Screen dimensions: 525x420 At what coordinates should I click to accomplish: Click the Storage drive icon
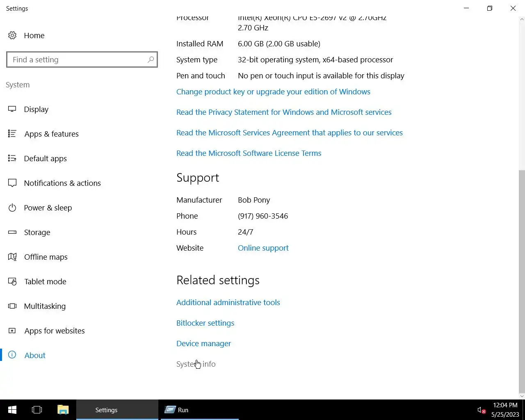click(12, 232)
